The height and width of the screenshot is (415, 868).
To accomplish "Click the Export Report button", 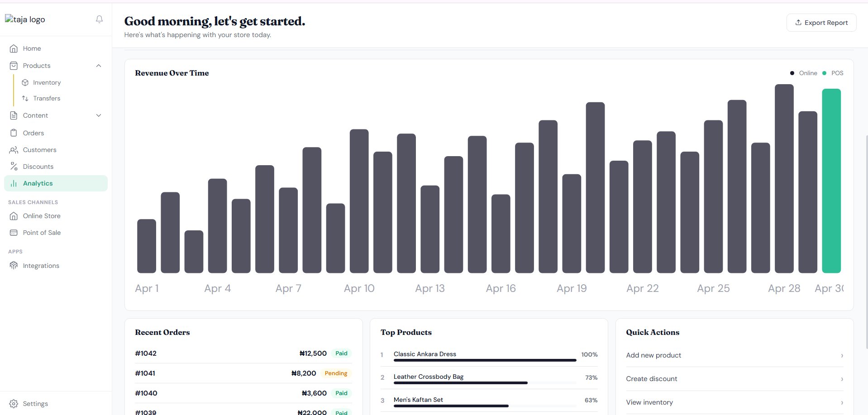I will point(821,23).
